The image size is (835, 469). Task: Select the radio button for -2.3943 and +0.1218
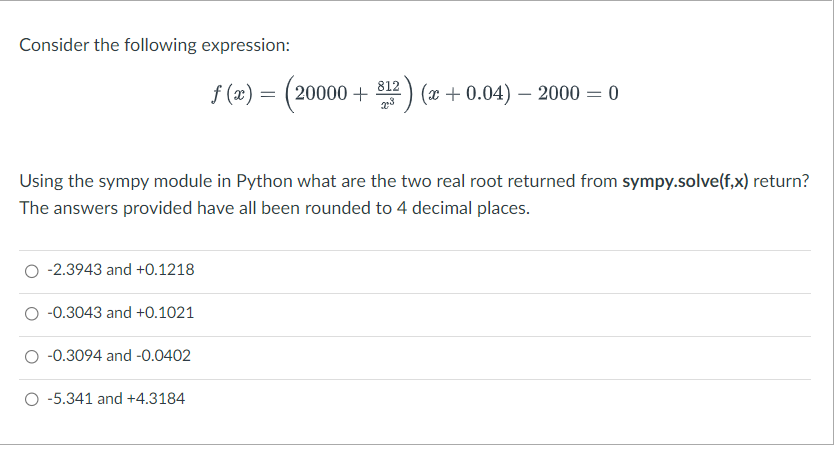click(31, 271)
